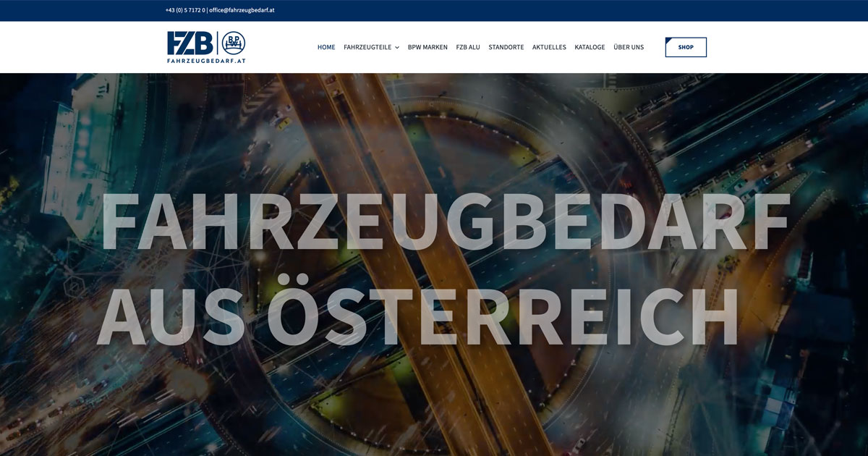Go to the Home page
This screenshot has height=456, width=868.
(326, 47)
